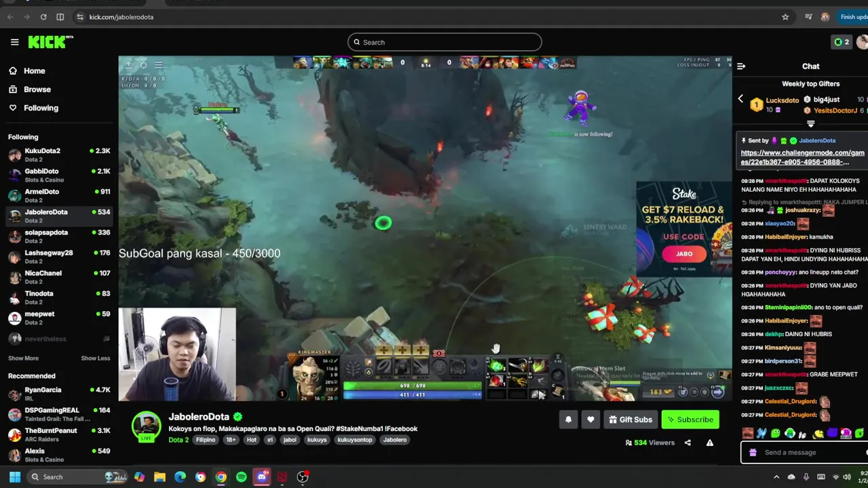Launch Spotify from the taskbar
This screenshot has width=868, height=488.
click(241, 477)
